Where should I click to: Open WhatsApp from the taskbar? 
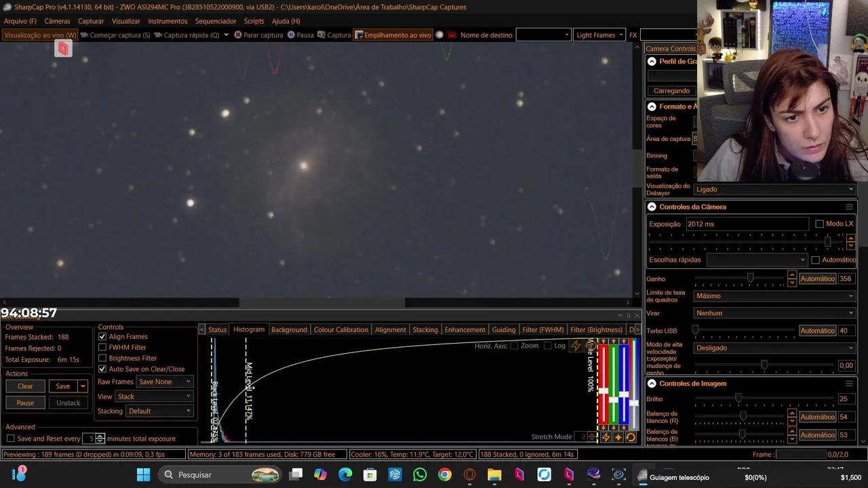420,474
